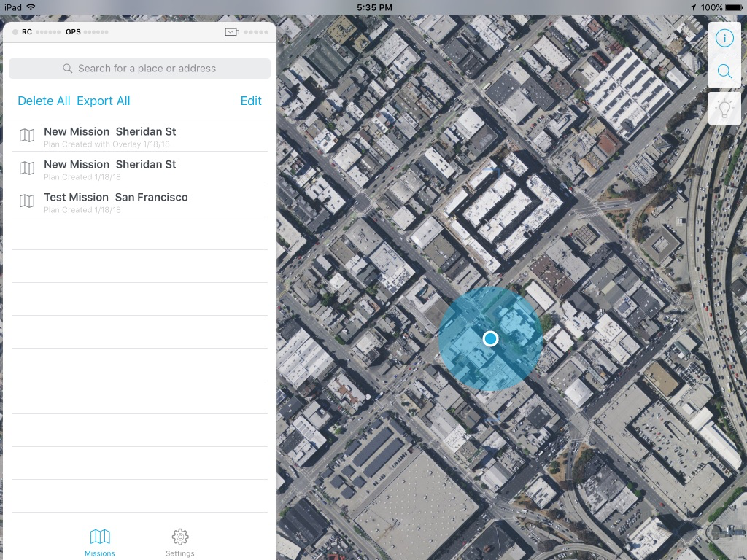Switch to the Missions tab
The image size is (747, 560).
pyautogui.click(x=99, y=542)
